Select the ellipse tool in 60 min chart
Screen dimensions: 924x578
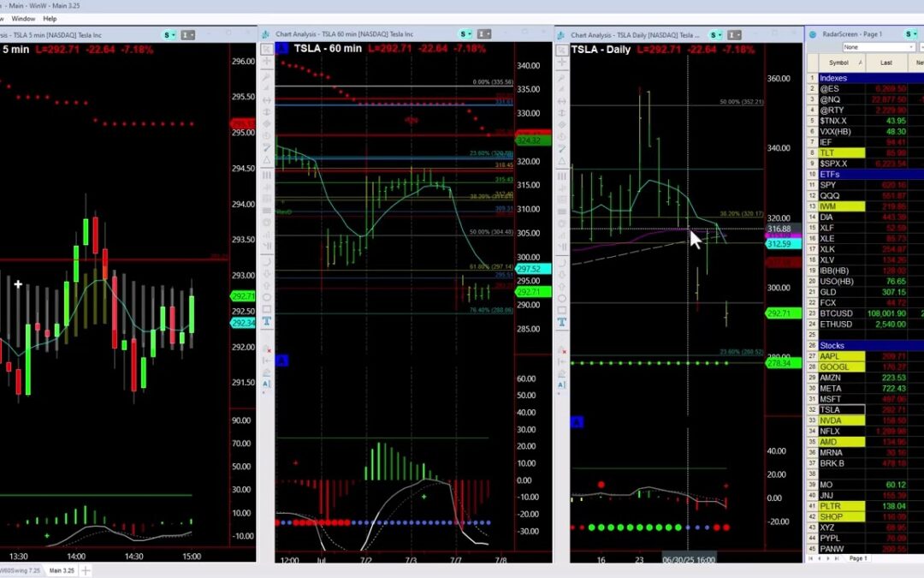(x=266, y=297)
